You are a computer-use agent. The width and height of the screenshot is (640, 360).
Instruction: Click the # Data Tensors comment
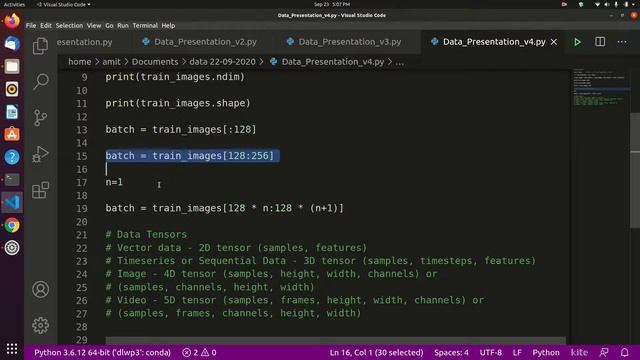[x=146, y=234]
